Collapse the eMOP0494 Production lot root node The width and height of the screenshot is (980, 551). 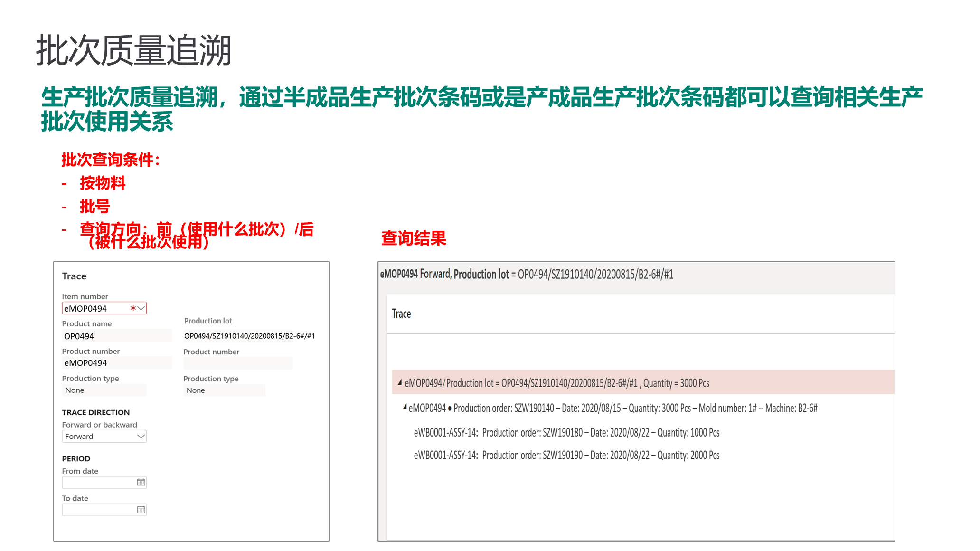coord(400,382)
